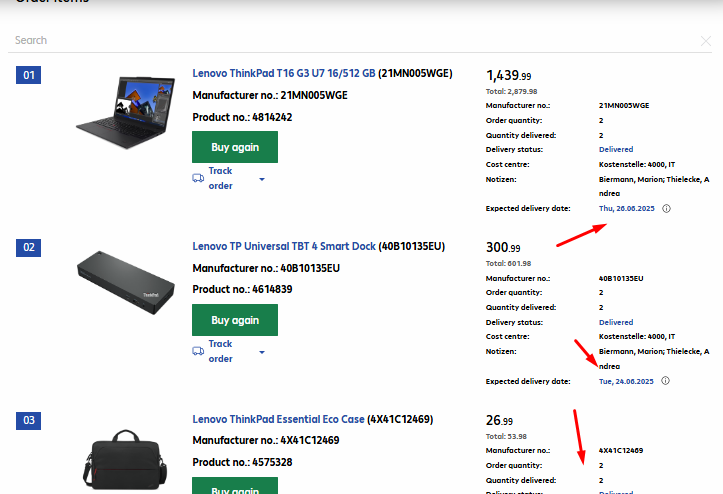Click item number badge 02
This screenshot has width=723, height=494.
pyautogui.click(x=29, y=247)
